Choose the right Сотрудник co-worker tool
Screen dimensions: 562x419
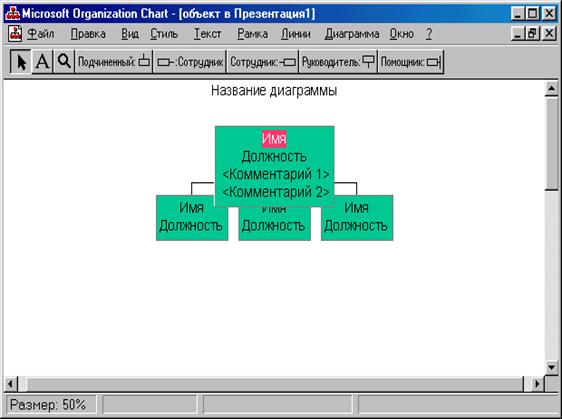pyautogui.click(x=263, y=62)
